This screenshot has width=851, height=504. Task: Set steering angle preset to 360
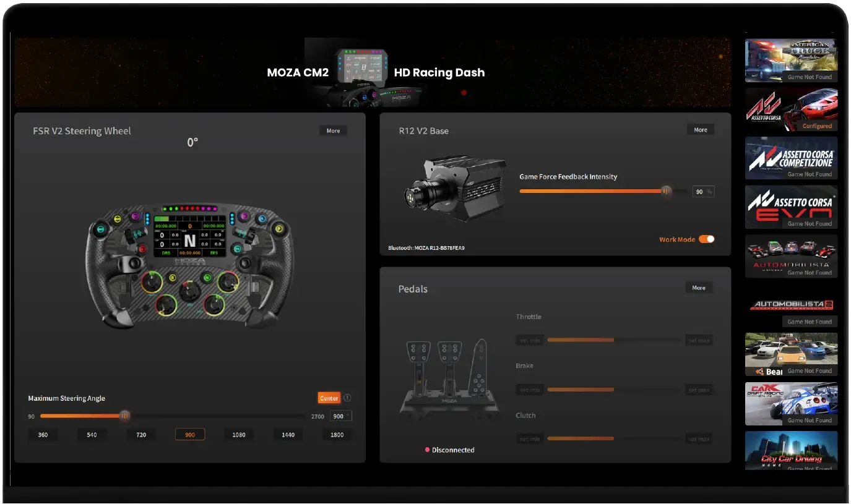pyautogui.click(x=43, y=435)
